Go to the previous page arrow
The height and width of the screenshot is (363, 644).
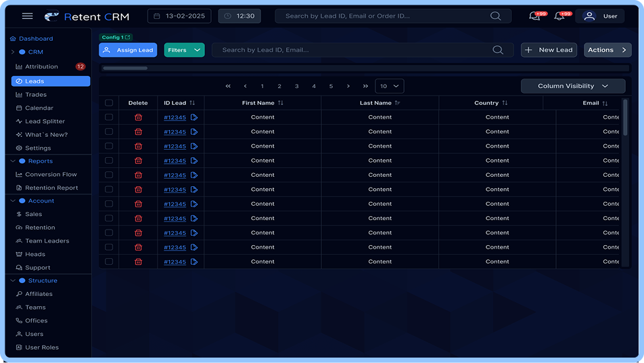pos(245,86)
